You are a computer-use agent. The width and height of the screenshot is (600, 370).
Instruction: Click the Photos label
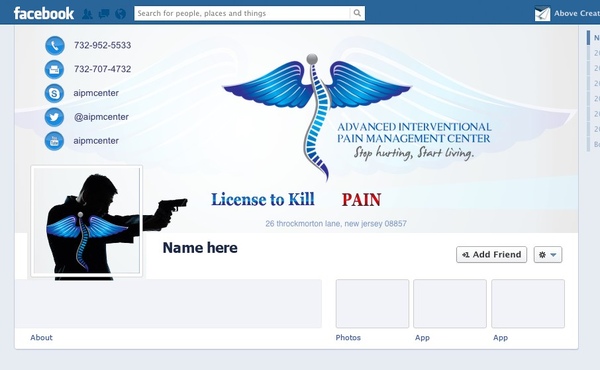coord(348,337)
